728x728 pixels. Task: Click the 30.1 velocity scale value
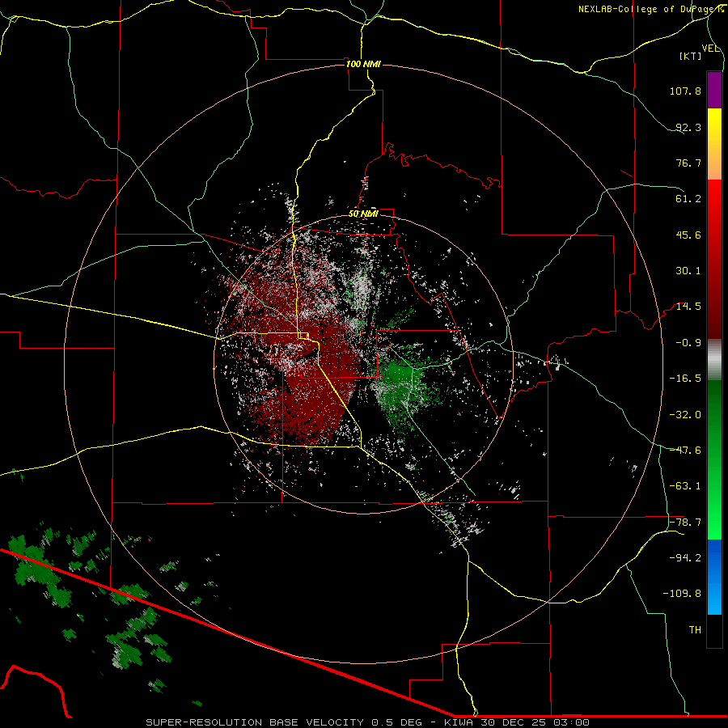(x=688, y=271)
